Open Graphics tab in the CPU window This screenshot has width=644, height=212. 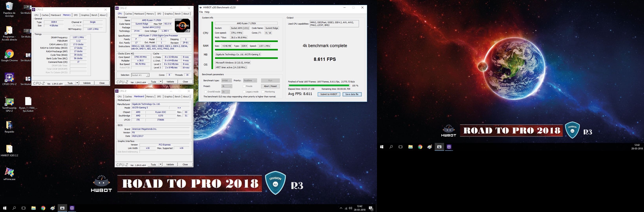(x=168, y=14)
